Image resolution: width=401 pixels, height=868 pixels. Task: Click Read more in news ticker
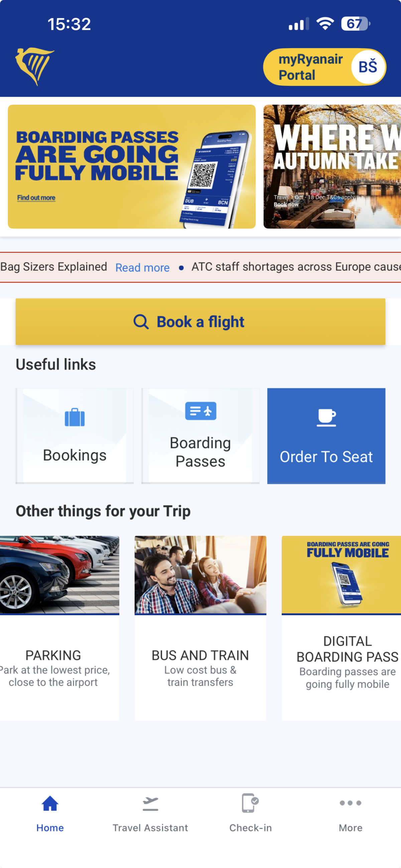[142, 267]
